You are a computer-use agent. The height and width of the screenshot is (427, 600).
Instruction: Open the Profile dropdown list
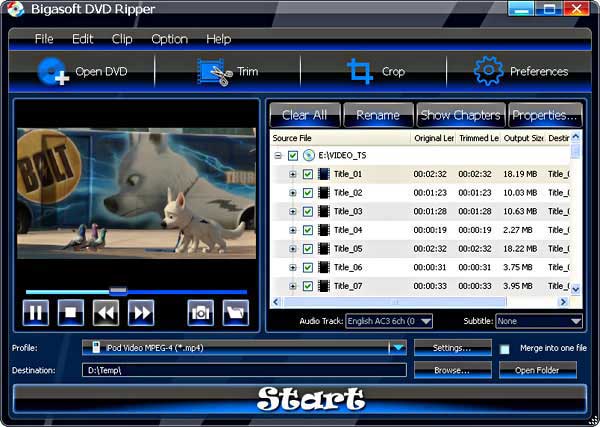[398, 348]
